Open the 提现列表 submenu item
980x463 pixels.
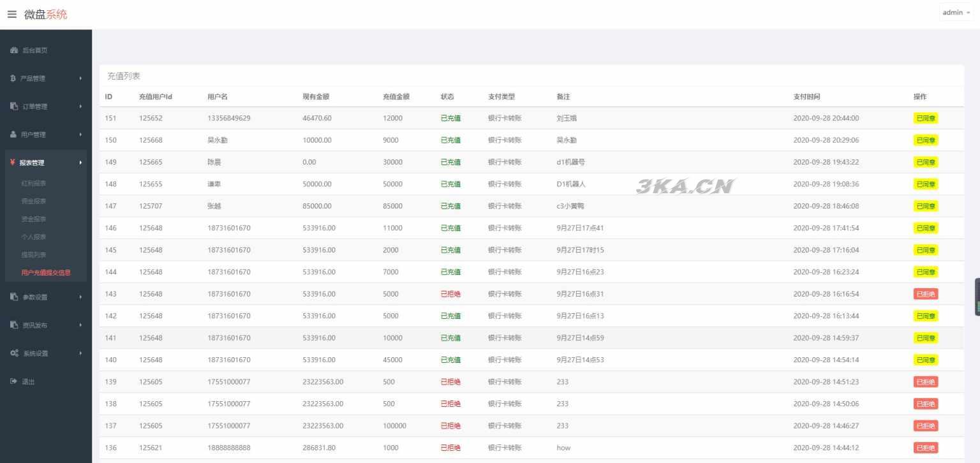pos(34,255)
